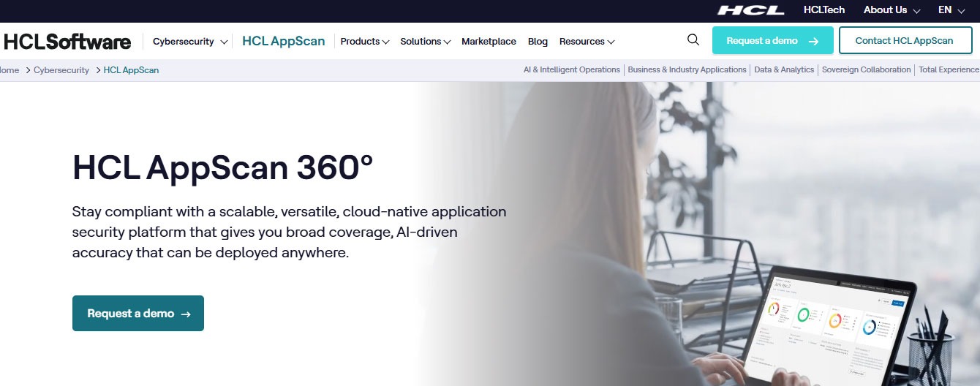Open the HCLSoftware home logo

[x=67, y=42]
